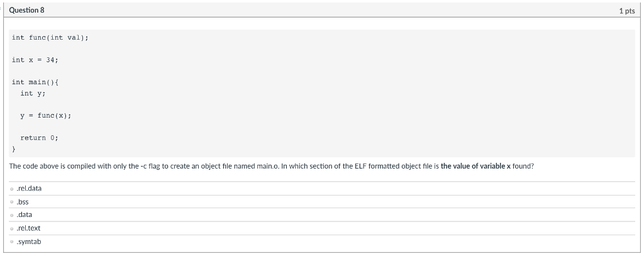Click the "y = func(x);" code line

click(45, 116)
